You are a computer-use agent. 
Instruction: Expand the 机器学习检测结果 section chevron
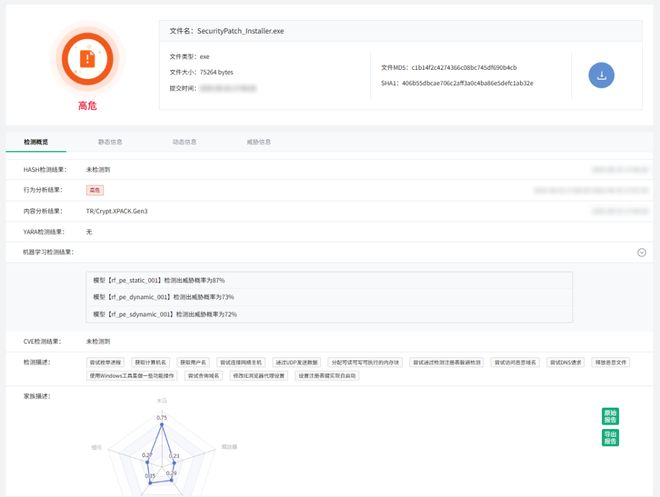[641, 252]
